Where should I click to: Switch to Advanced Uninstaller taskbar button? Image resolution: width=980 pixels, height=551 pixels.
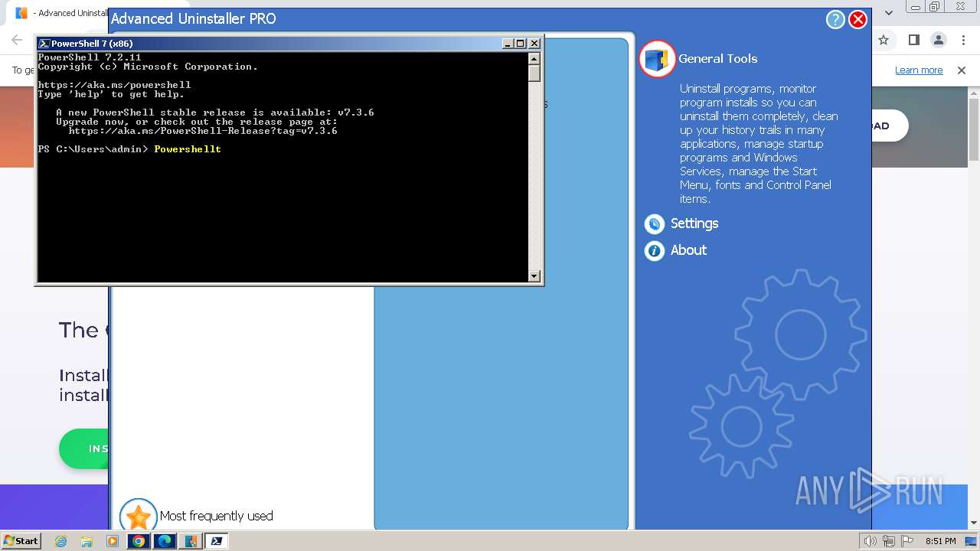click(191, 541)
